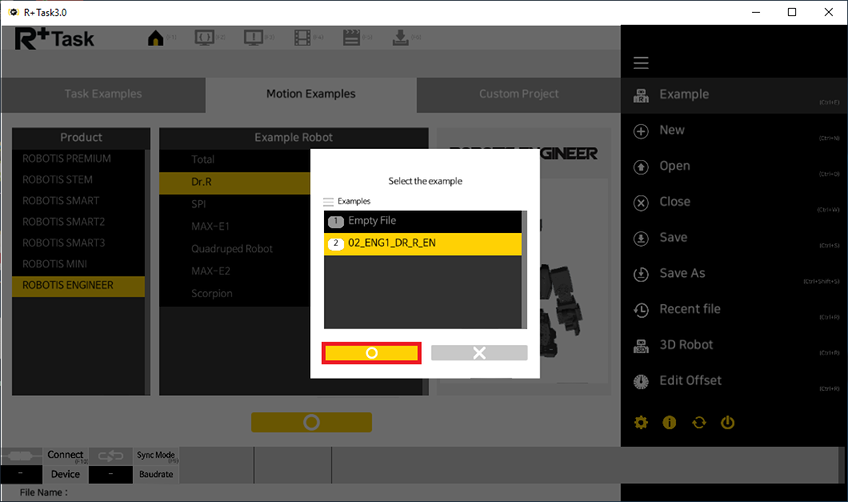
Task: Click the yellow power icon
Action: 727,422
